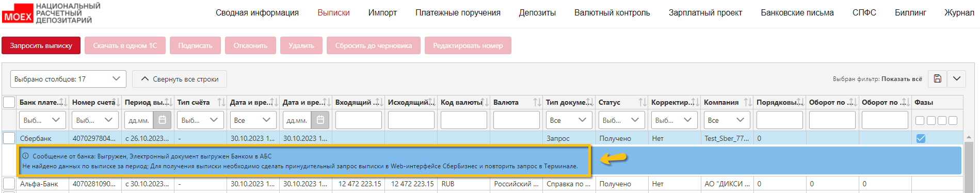Open the Тип документа filter dropdown
Screen dimensions: 980x193
(569, 120)
